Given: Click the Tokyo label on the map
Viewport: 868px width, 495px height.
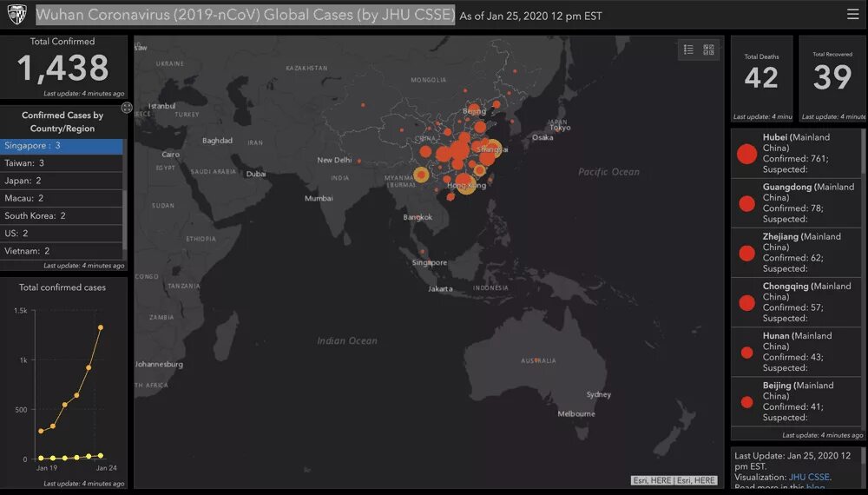Looking at the screenshot, I should (560, 128).
